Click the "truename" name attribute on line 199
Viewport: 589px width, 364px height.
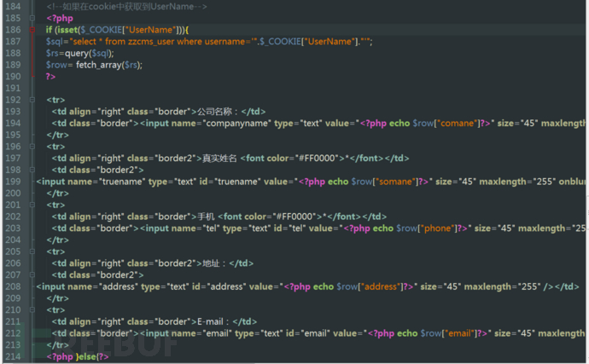coord(120,182)
